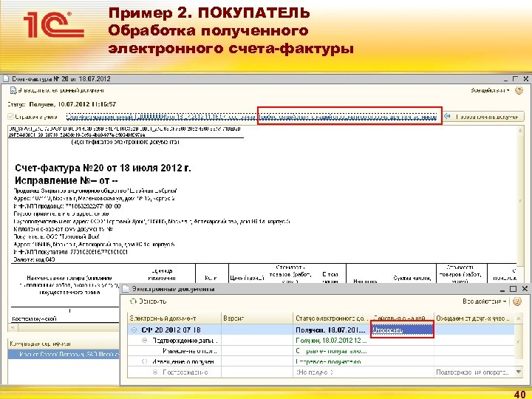The width and height of the screenshot is (532, 399).
Task: Select the Не получен status cell
Action: (x=332, y=372)
